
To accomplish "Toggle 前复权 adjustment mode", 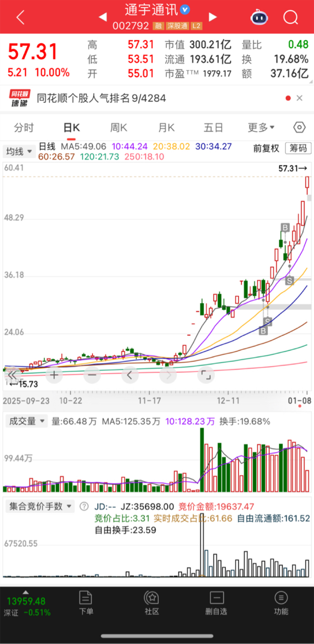I will [266, 149].
